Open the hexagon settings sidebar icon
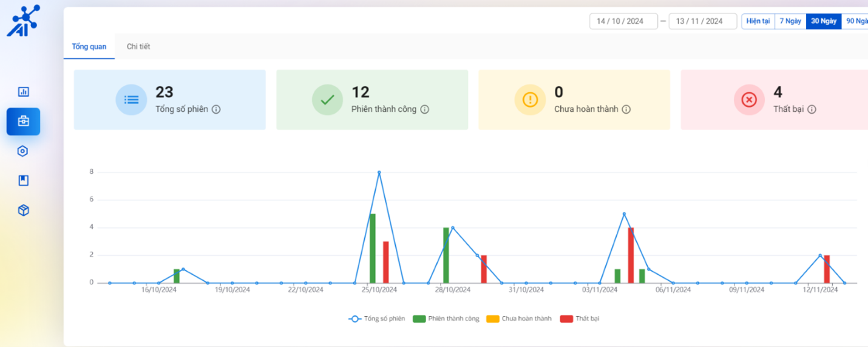 pyautogui.click(x=23, y=151)
